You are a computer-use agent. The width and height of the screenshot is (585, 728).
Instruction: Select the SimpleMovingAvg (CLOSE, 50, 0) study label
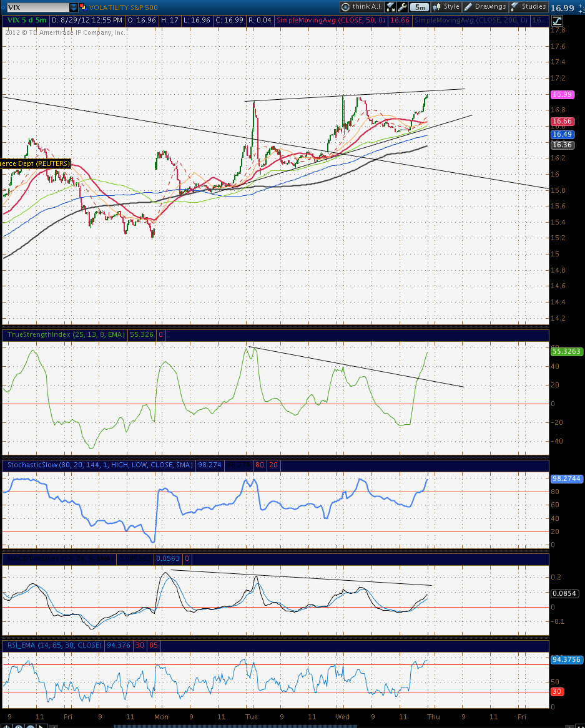click(x=331, y=20)
